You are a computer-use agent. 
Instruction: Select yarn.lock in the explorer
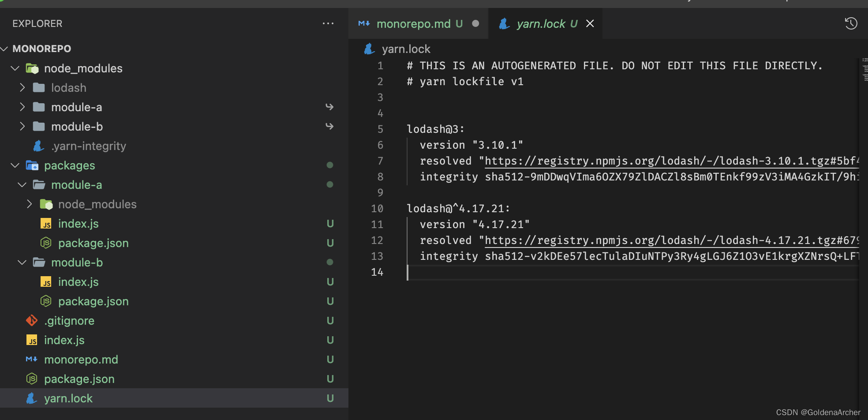(68, 398)
